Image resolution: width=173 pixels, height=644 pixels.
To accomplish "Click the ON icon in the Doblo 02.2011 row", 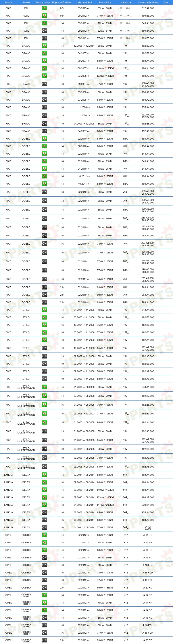I will (x=44, y=279).
